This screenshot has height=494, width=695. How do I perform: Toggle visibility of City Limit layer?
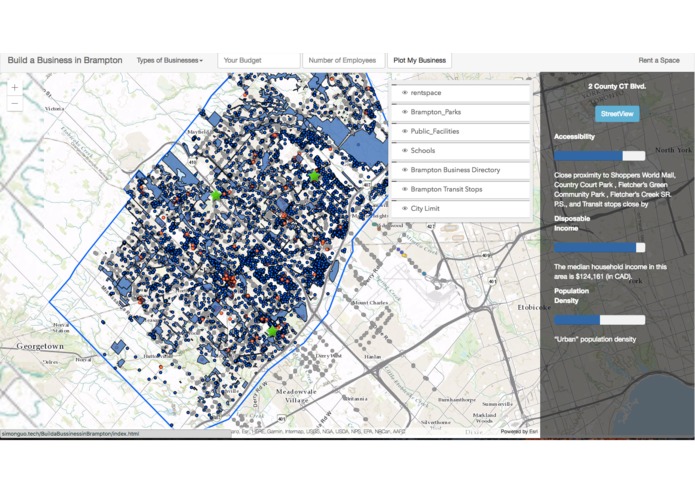pyautogui.click(x=405, y=209)
